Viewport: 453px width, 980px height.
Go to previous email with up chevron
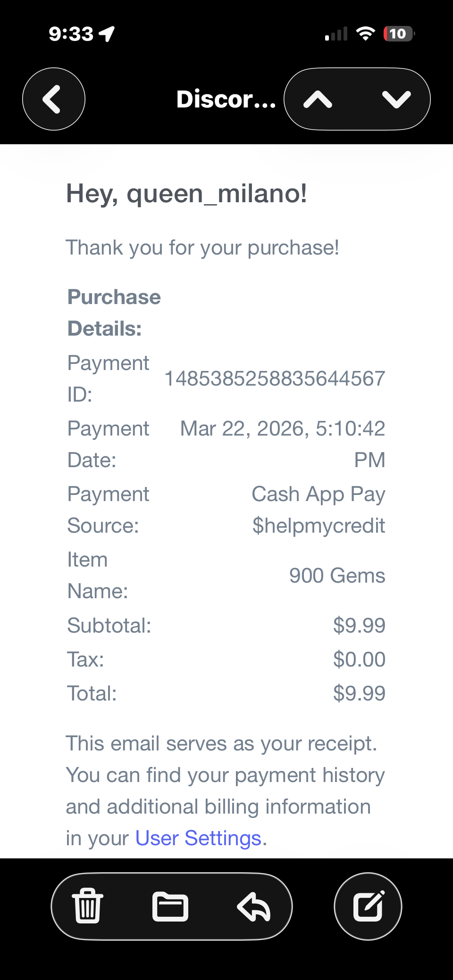click(318, 99)
